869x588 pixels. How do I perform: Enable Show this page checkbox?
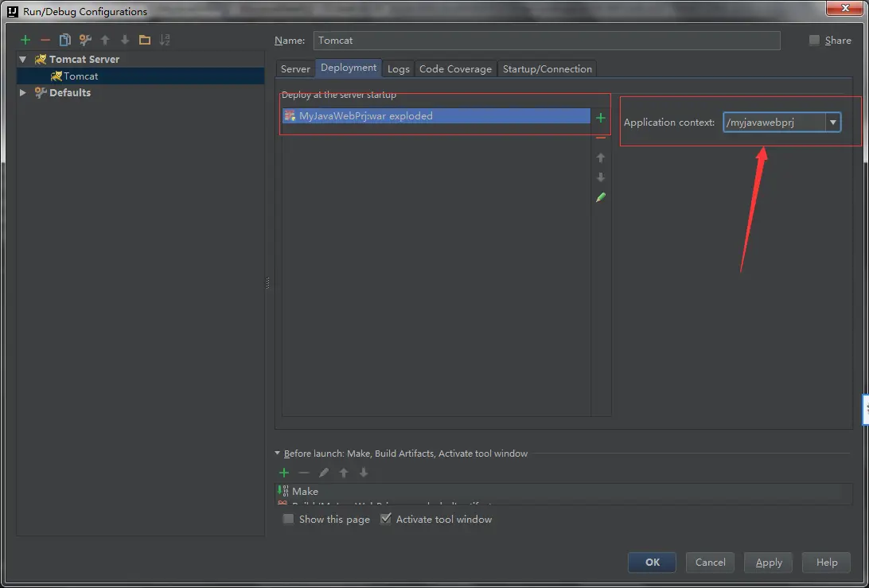coord(287,520)
